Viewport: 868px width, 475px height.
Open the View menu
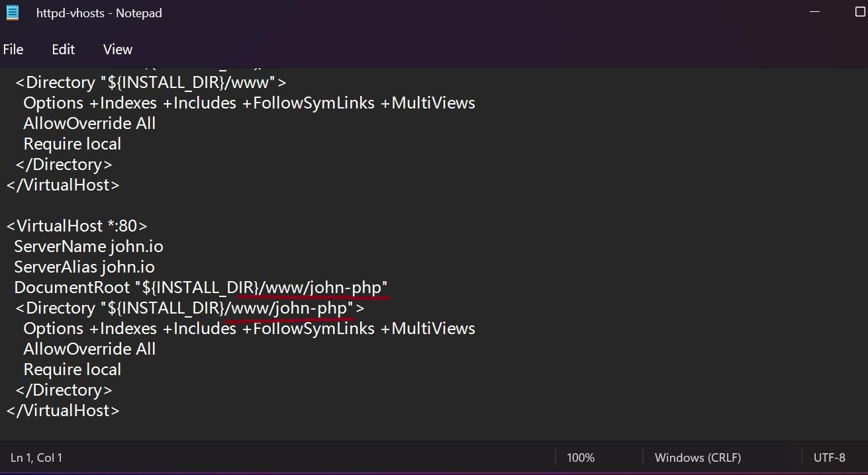pos(117,49)
